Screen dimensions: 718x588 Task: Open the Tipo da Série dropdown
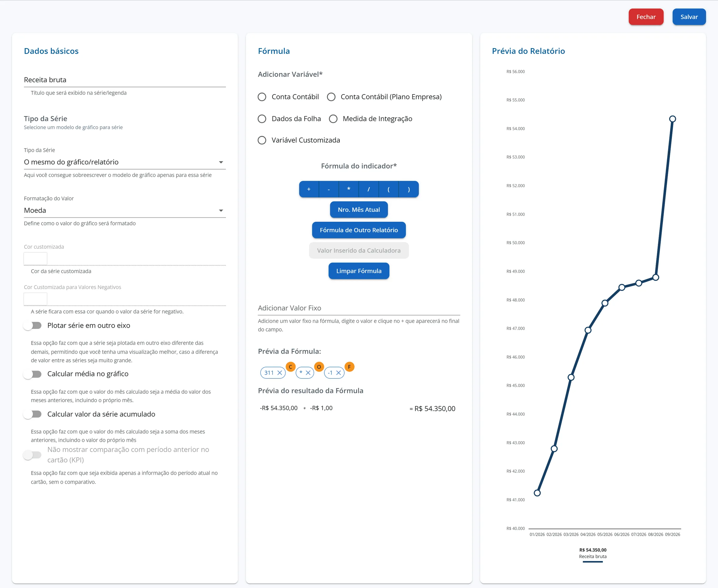tap(125, 162)
